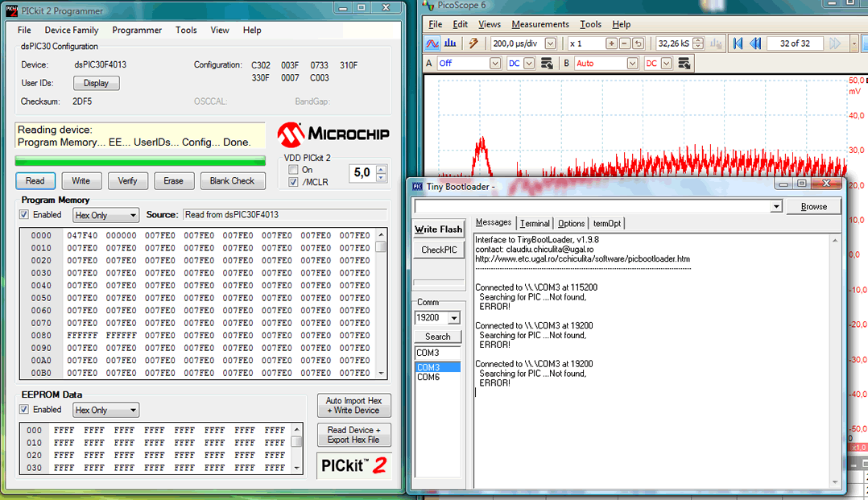
Task: Open Tiny Bootloader baud rate 19200 dropdown
Action: 454,318
